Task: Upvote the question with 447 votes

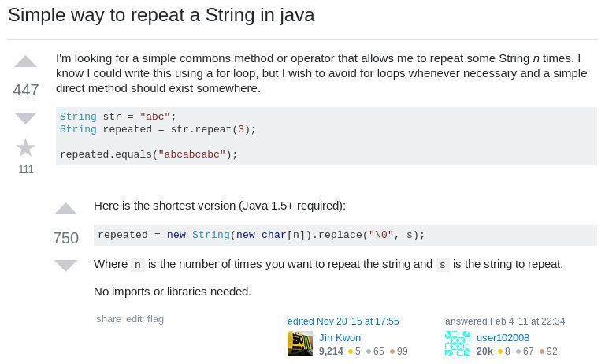Action: [x=26, y=62]
